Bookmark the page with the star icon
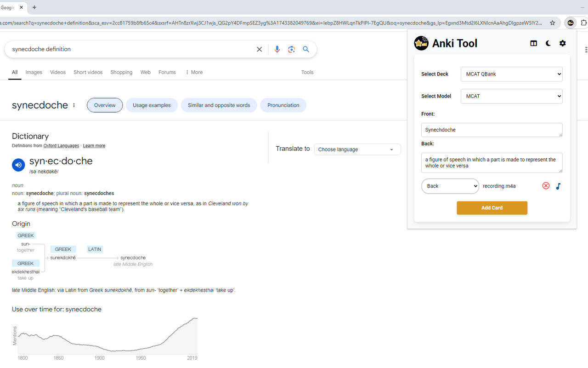588x368 pixels. coord(552,22)
